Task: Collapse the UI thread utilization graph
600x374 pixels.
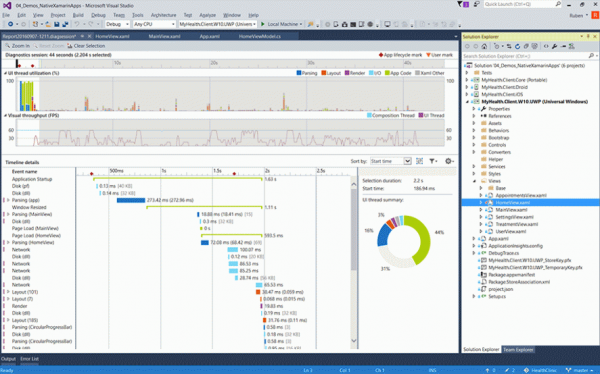Action: tap(5, 73)
